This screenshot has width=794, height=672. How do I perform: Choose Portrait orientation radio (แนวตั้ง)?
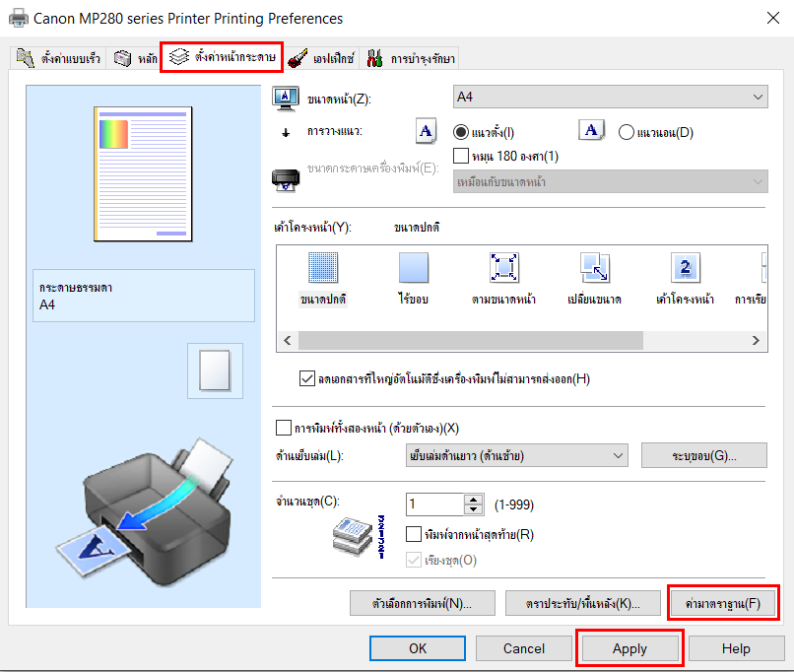click(x=461, y=132)
